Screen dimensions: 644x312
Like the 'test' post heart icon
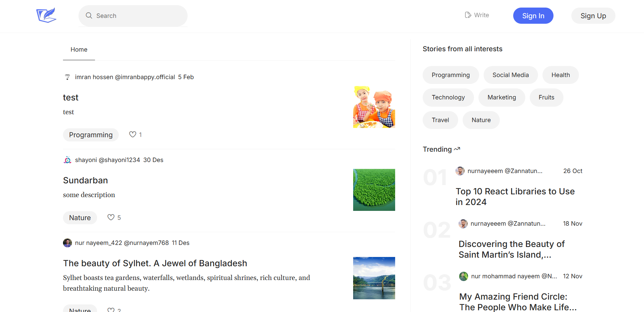click(x=133, y=135)
